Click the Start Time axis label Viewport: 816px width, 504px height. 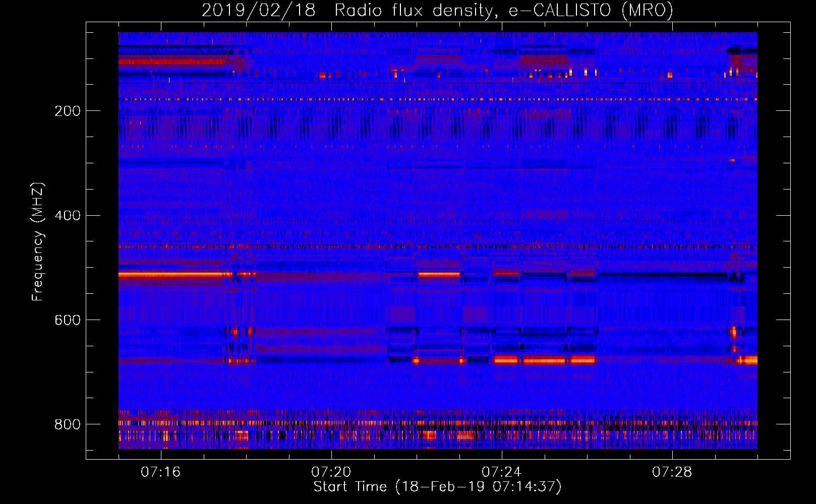click(x=438, y=487)
